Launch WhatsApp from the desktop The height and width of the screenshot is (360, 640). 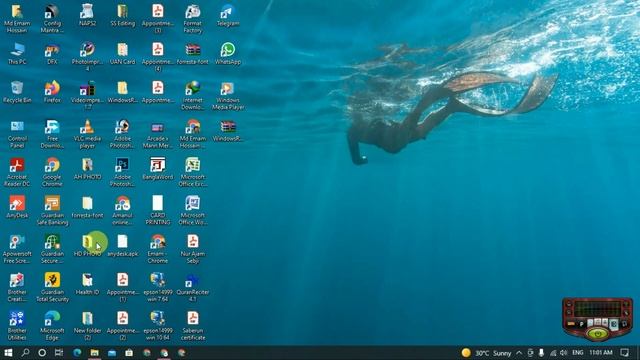228,54
